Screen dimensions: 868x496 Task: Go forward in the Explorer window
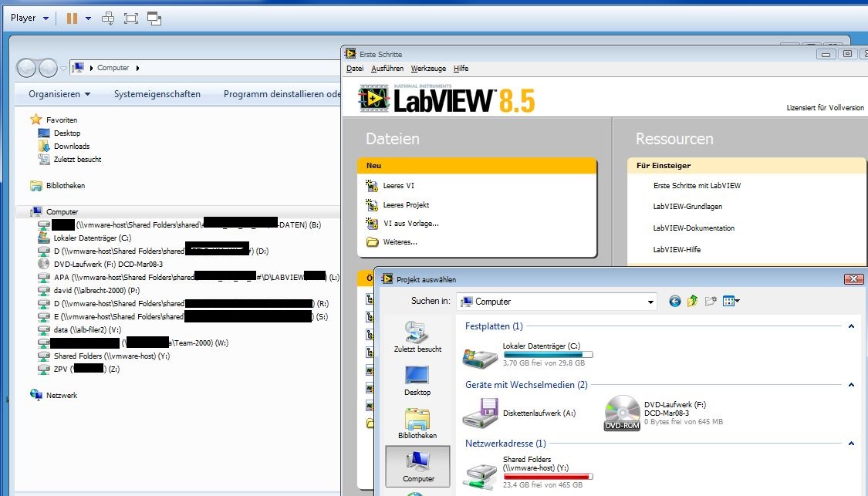click(48, 68)
